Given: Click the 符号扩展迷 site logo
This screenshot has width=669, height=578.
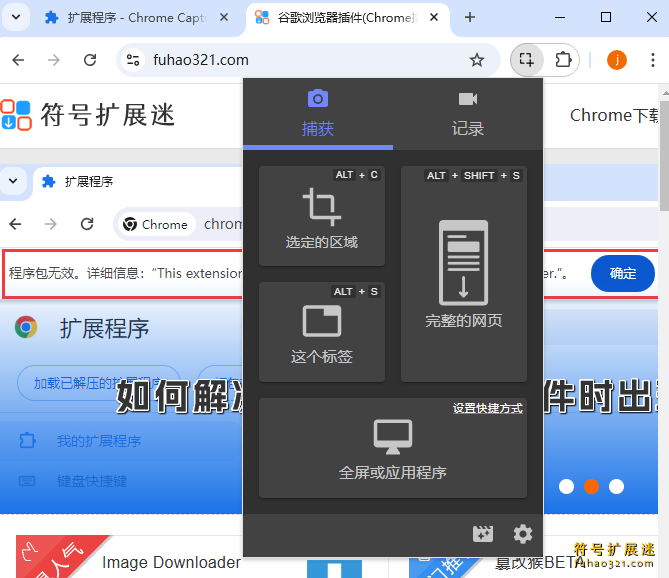Looking at the screenshot, I should [x=88, y=115].
